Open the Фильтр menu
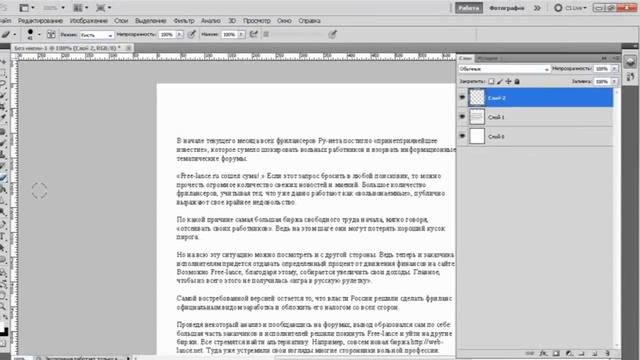640x360 pixels. coord(184,21)
